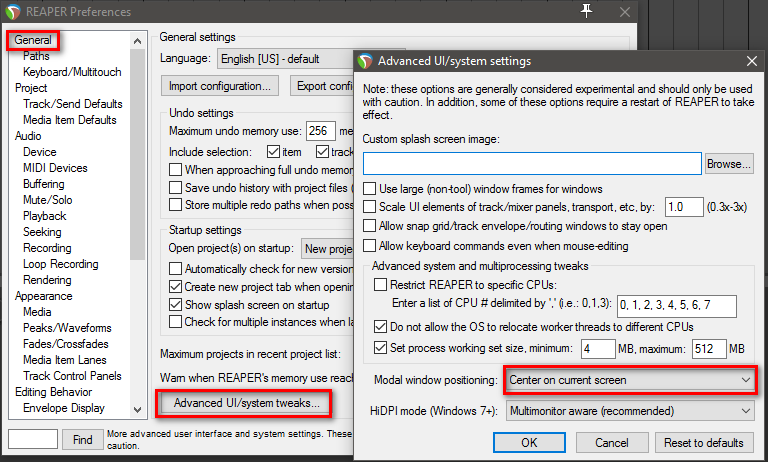Image resolution: width=768 pixels, height=462 pixels.
Task: Enable Allow snap grid windows to stay open
Action: (370, 226)
